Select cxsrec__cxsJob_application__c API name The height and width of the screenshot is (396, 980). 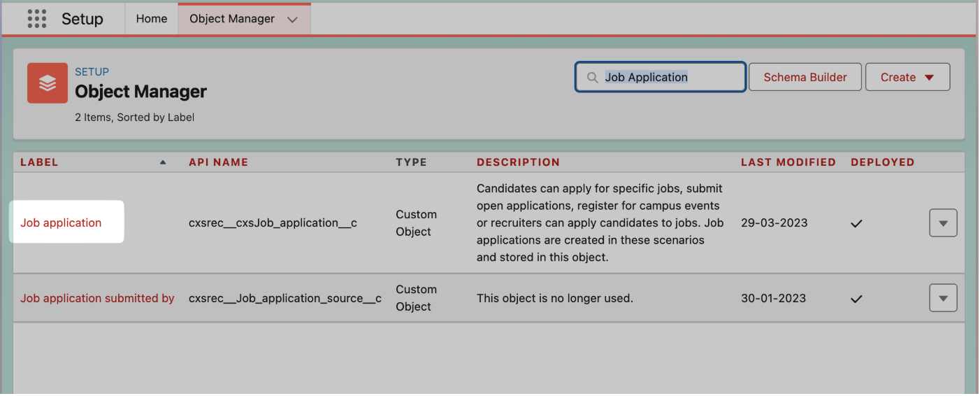click(x=273, y=222)
